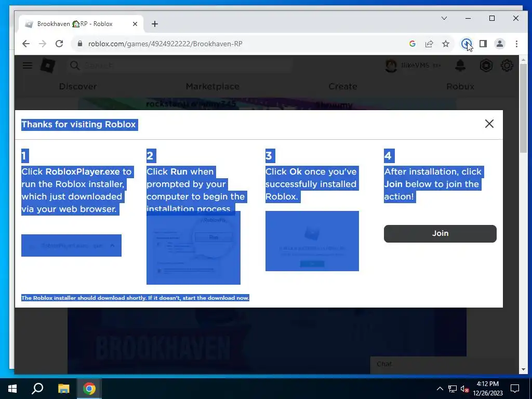
Task: Click the Google icon in address bar
Action: [x=413, y=44]
